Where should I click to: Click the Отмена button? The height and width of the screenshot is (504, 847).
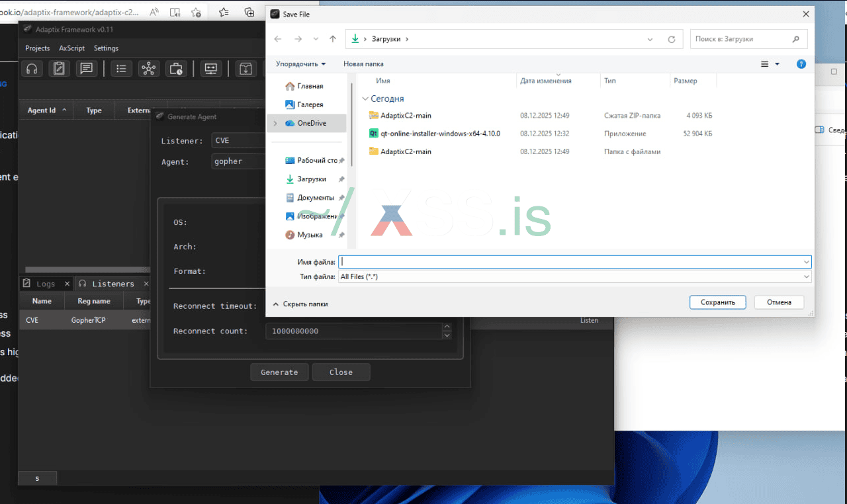(x=780, y=302)
